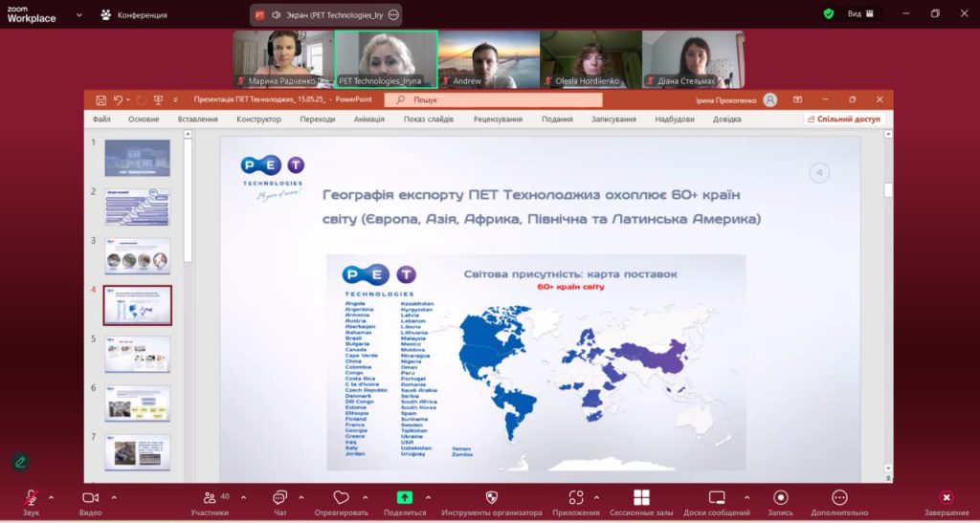
Task: Open the Анімація ribbon tab
Action: click(368, 120)
